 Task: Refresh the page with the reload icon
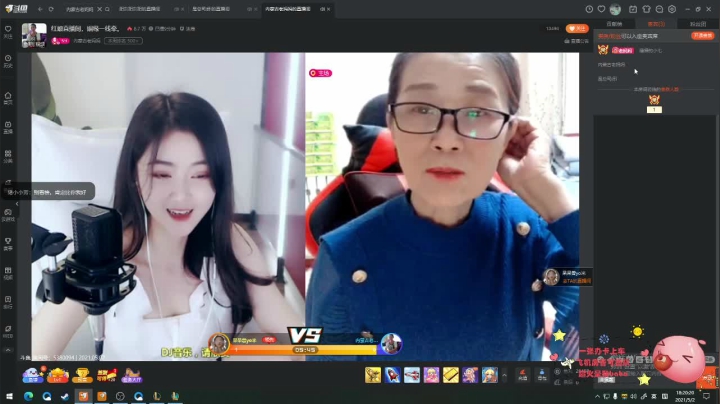pyautogui.click(x=51, y=9)
